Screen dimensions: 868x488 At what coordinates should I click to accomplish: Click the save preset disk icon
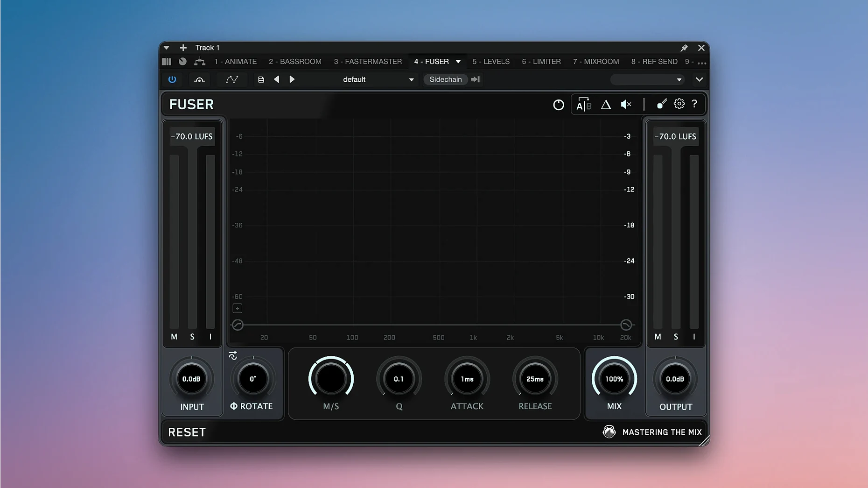pyautogui.click(x=261, y=80)
